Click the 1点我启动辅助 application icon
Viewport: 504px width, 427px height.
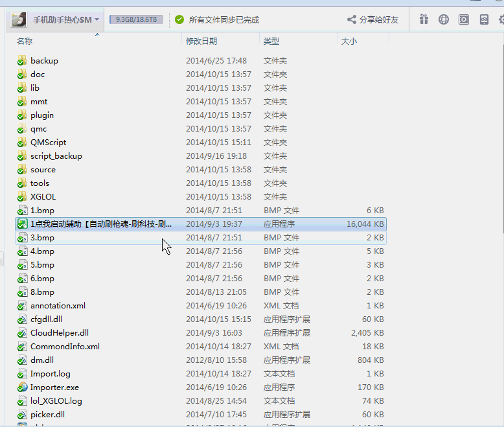pos(22,224)
